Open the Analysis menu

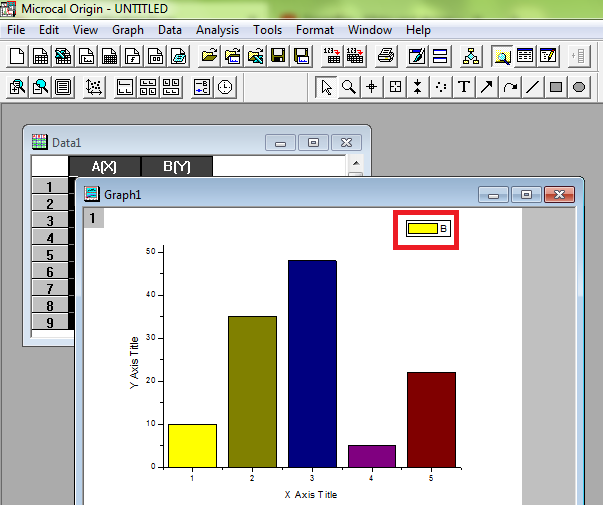(217, 30)
